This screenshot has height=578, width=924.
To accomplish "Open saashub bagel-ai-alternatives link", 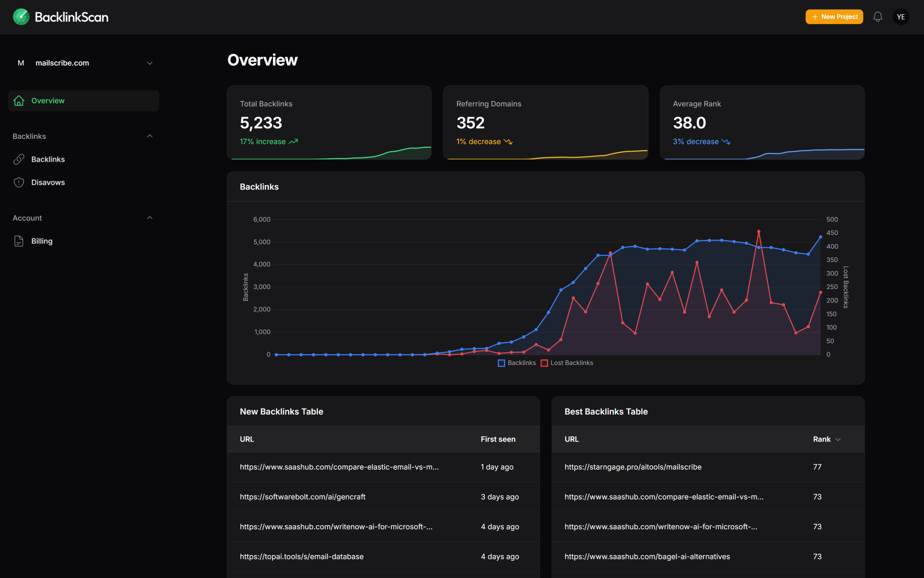I will 647,557.
